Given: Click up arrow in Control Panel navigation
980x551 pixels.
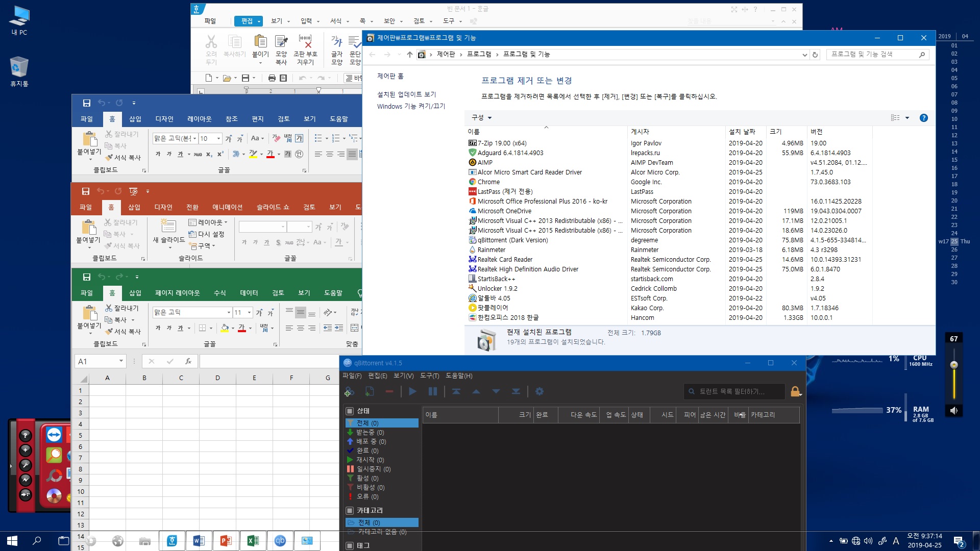Looking at the screenshot, I should tap(409, 55).
